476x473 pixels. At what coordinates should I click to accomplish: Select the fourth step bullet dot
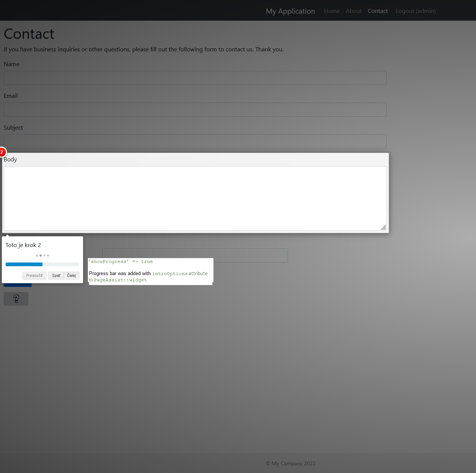click(x=48, y=256)
